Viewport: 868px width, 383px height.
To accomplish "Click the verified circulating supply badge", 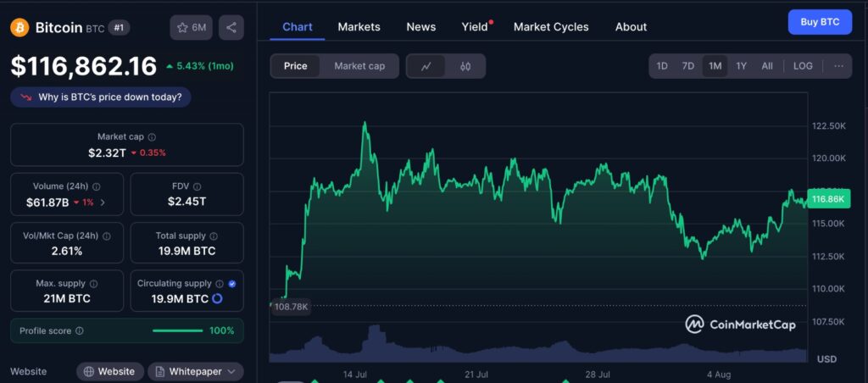I will pos(232,283).
